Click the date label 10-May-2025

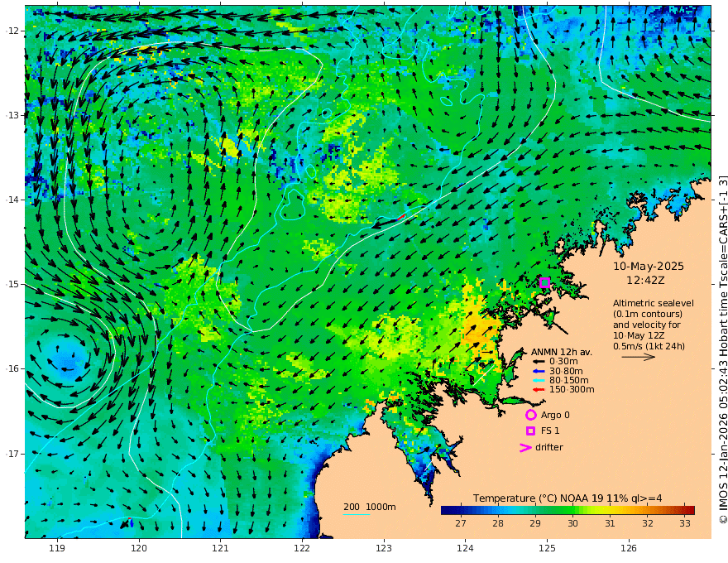tap(648, 266)
